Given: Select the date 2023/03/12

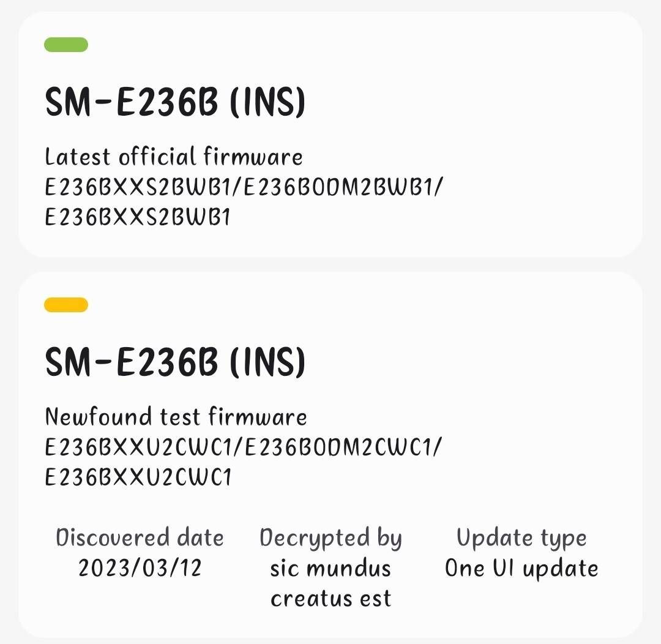Looking at the screenshot, I should (x=139, y=568).
